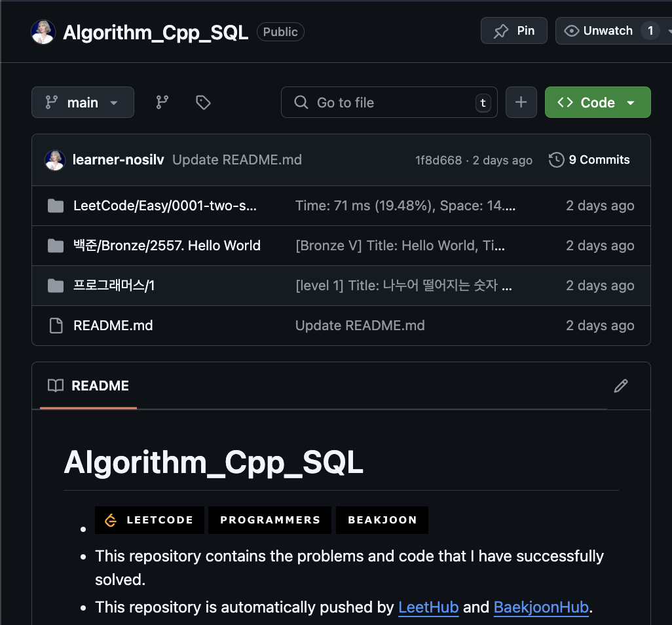Click the watcher count badge showing 1
Image resolution: width=672 pixels, height=625 pixels.
point(650,31)
